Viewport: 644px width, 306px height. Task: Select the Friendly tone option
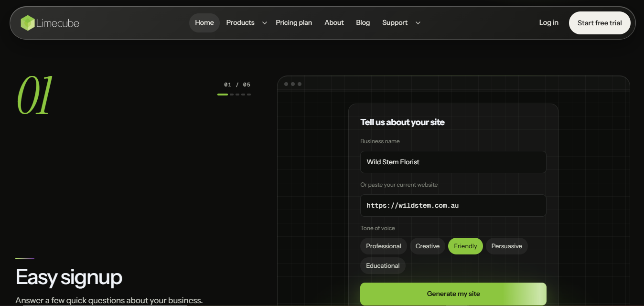(x=465, y=246)
